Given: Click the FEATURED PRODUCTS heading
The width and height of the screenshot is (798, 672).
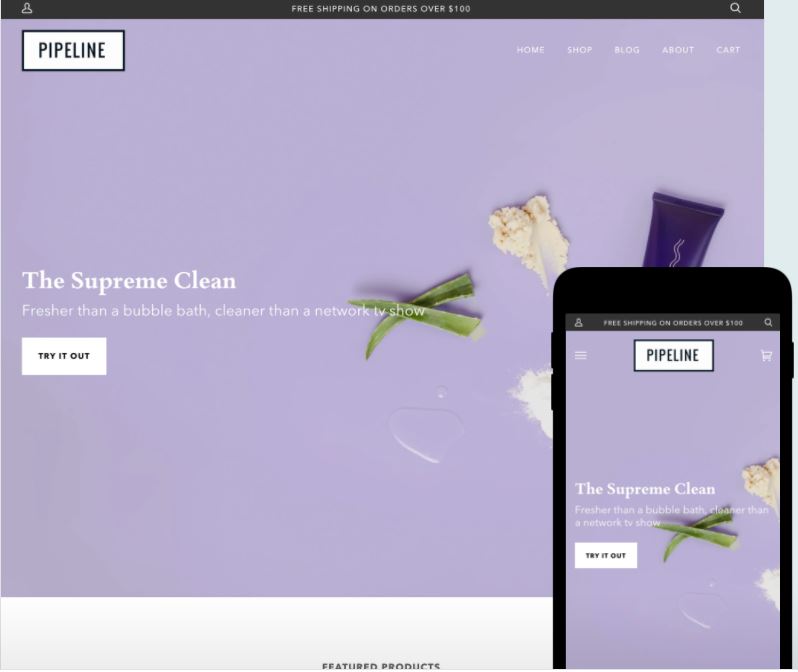Looking at the screenshot, I should click(381, 666).
